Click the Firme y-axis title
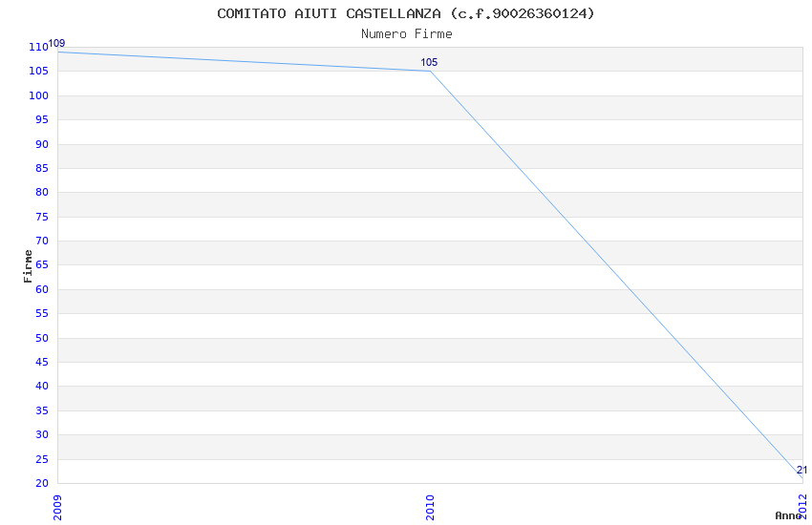This screenshot has height=525, width=812. tap(28, 266)
